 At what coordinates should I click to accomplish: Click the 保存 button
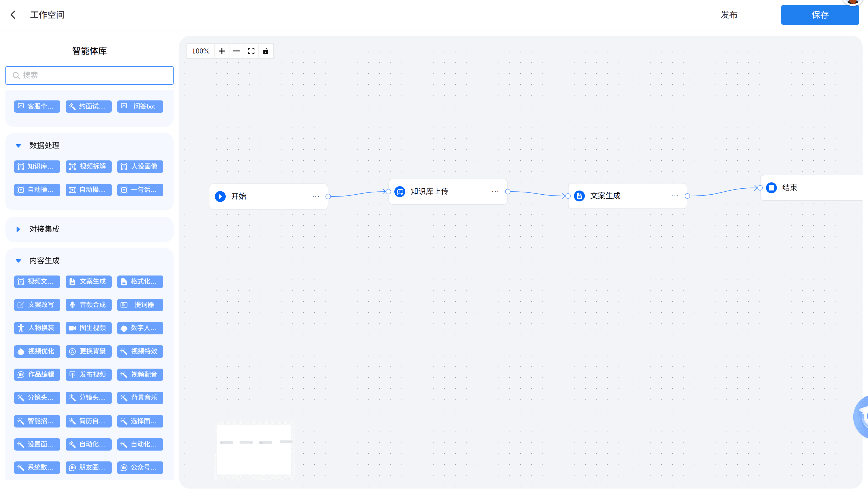click(x=820, y=15)
